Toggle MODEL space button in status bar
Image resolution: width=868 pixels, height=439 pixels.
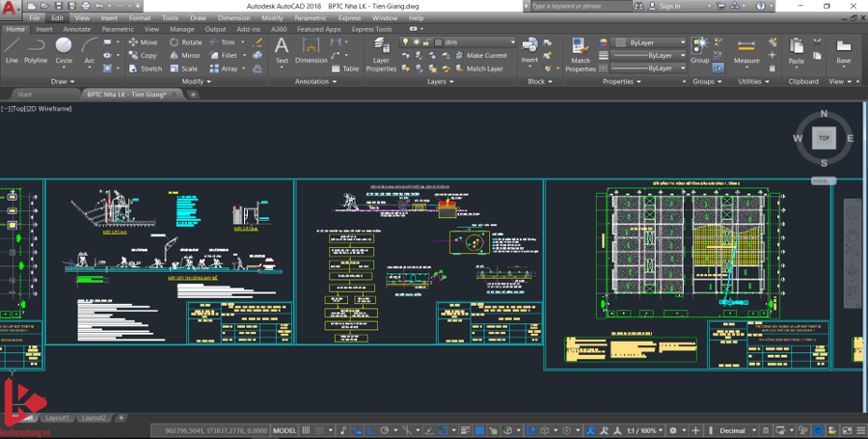click(x=285, y=430)
